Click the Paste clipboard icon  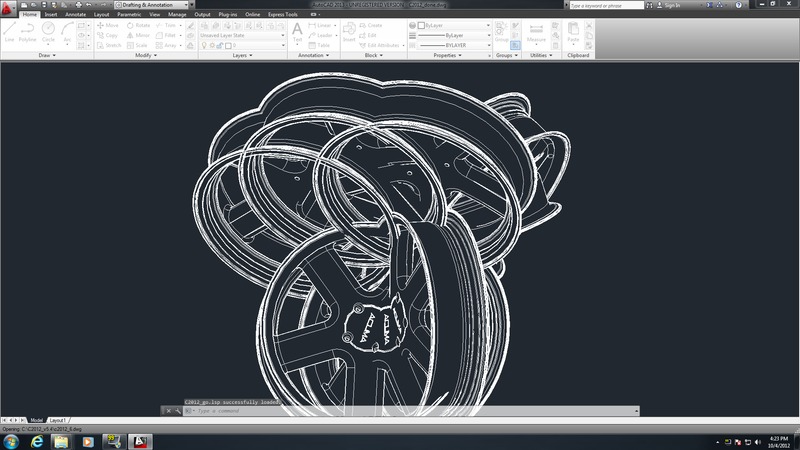click(x=573, y=32)
